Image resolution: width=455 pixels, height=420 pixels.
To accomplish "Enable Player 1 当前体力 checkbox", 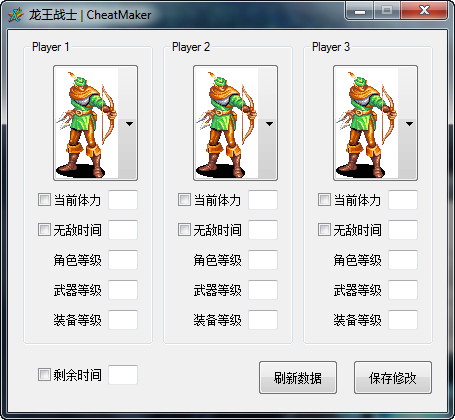I will tap(44, 200).
